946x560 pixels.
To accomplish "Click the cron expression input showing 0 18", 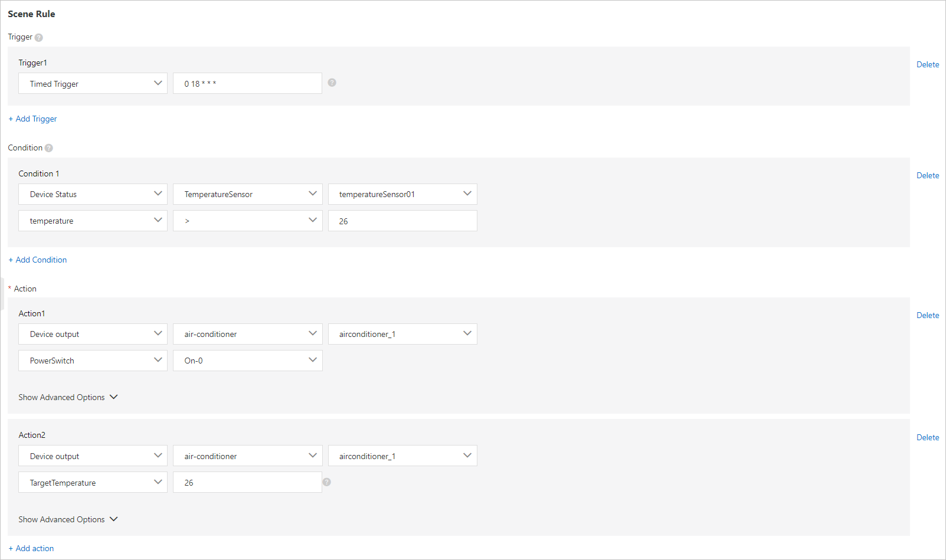I will [247, 83].
